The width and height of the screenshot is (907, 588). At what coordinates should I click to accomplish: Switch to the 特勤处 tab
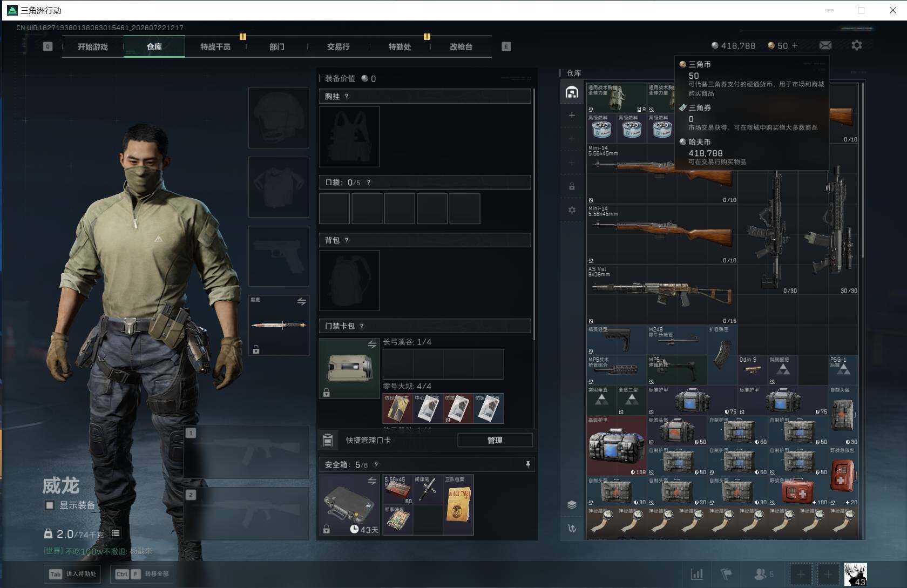(400, 47)
